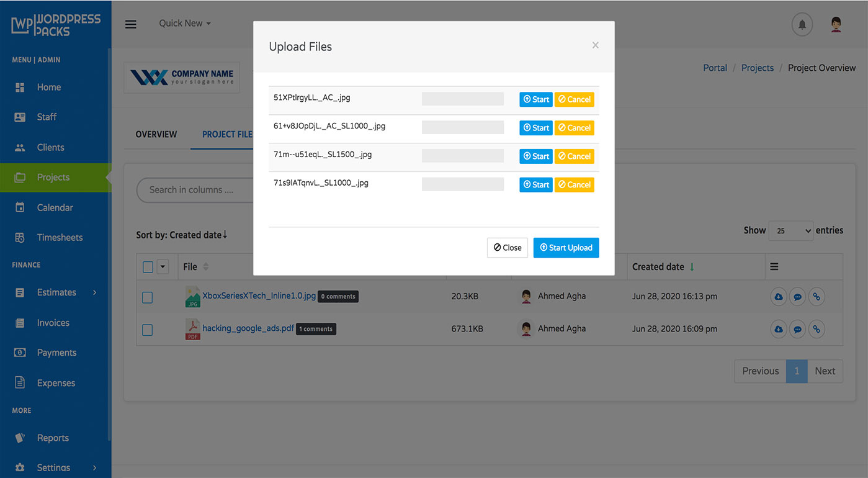Navigate to Payments in the sidebar
The width and height of the screenshot is (868, 478).
tap(55, 352)
